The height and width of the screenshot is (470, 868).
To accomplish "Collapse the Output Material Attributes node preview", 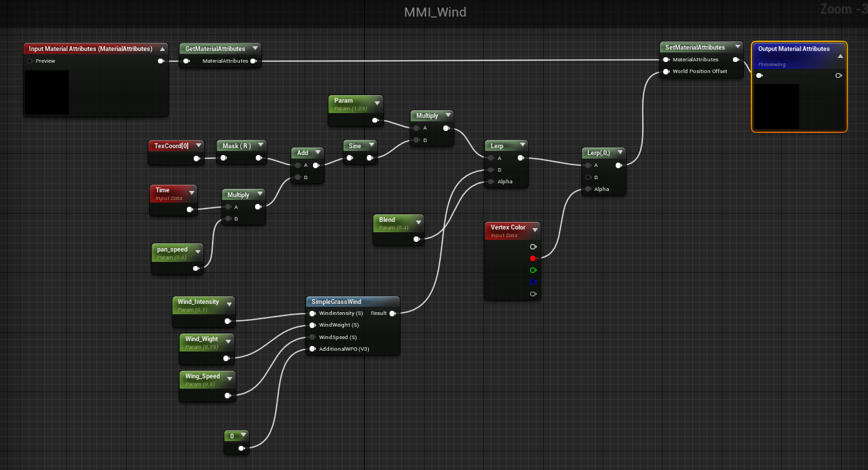I will pyautogui.click(x=840, y=56).
